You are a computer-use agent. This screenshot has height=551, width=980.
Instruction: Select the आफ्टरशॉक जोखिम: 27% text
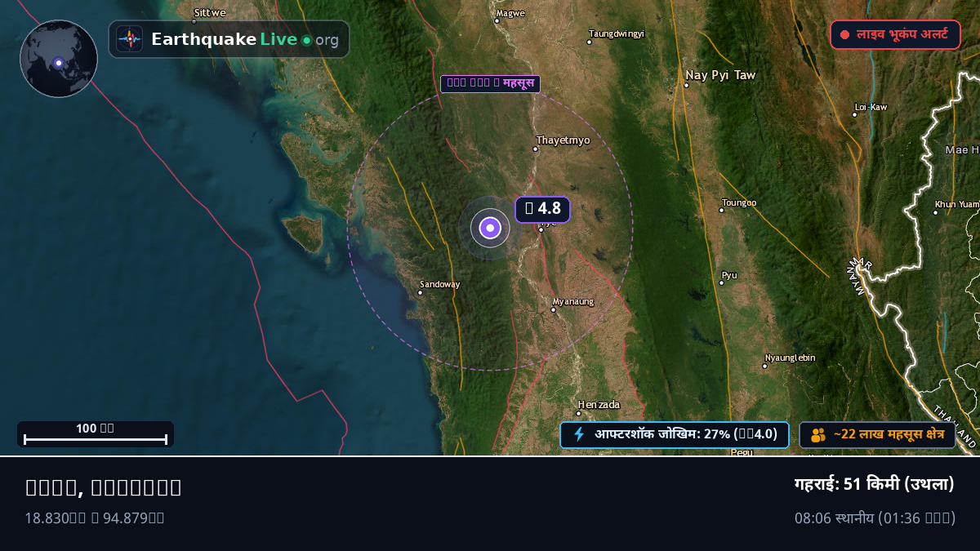(x=686, y=434)
